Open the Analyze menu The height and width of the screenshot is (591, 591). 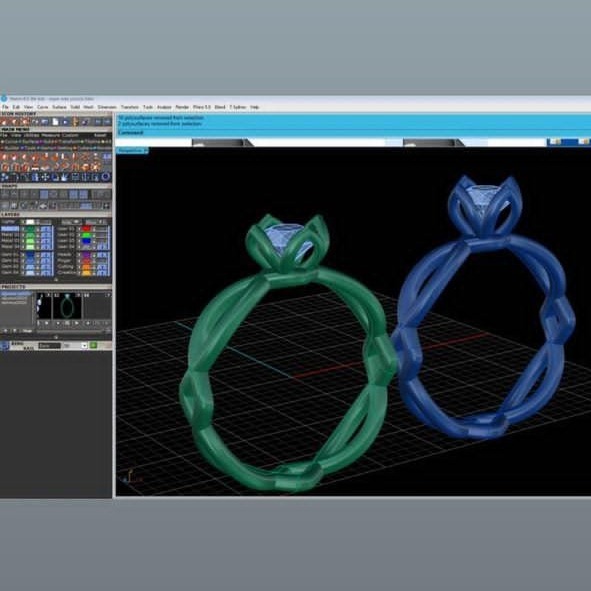coord(164,107)
